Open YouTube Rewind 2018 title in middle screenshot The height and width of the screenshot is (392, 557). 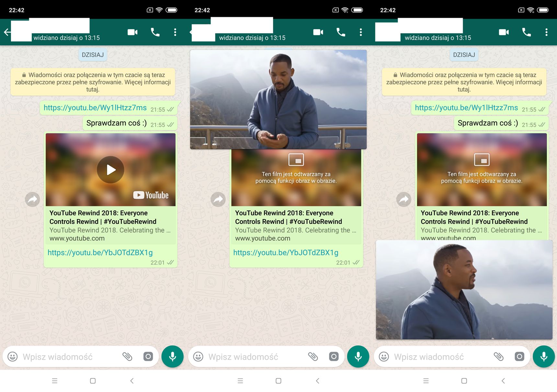[289, 217]
